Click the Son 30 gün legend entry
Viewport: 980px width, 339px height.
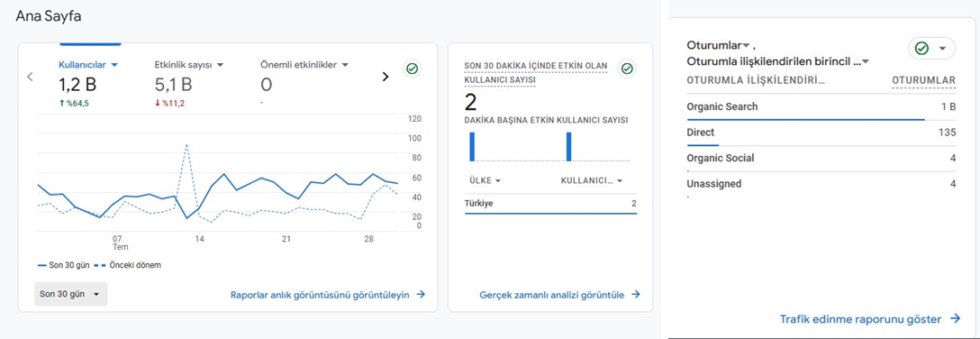click(64, 265)
